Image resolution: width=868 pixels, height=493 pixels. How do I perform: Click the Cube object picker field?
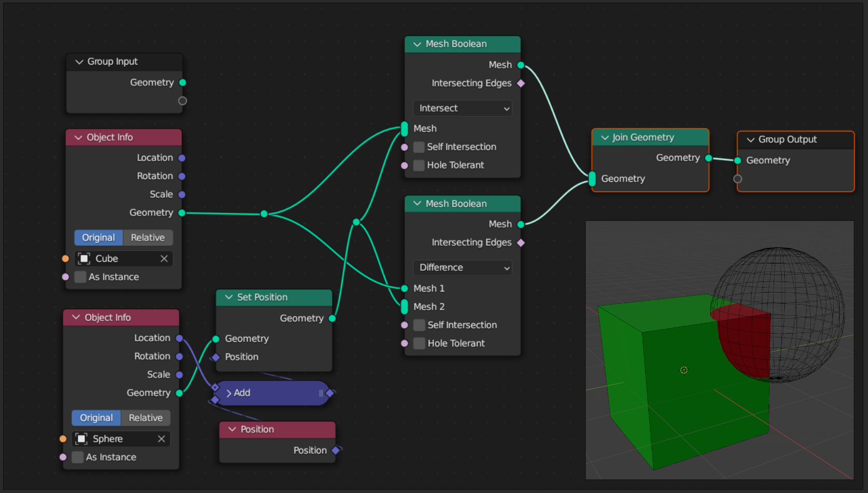124,258
